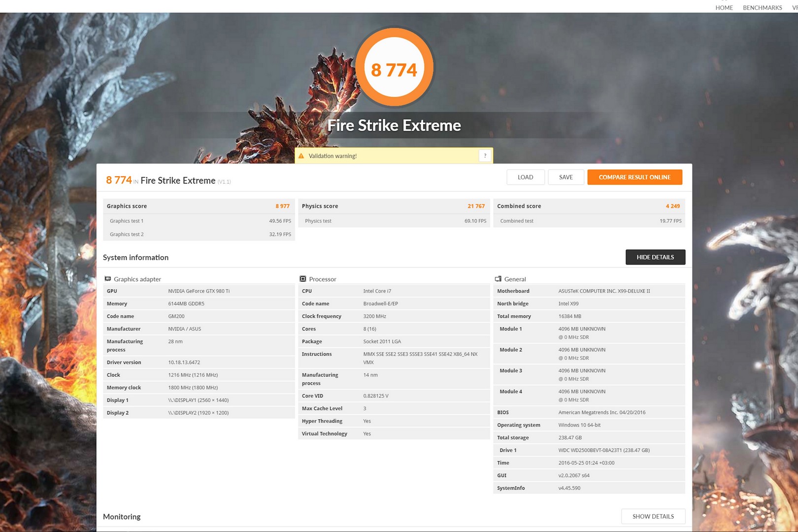Click Module 4 memory row

tap(589, 396)
